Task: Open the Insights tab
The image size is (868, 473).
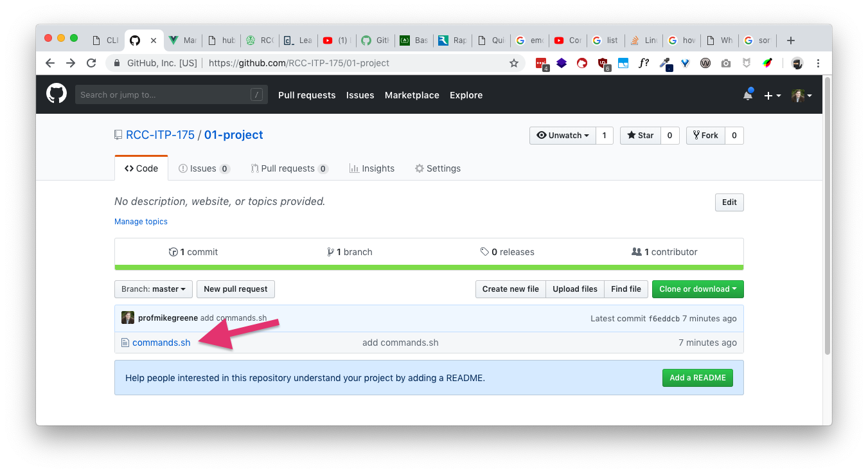Action: pos(372,168)
